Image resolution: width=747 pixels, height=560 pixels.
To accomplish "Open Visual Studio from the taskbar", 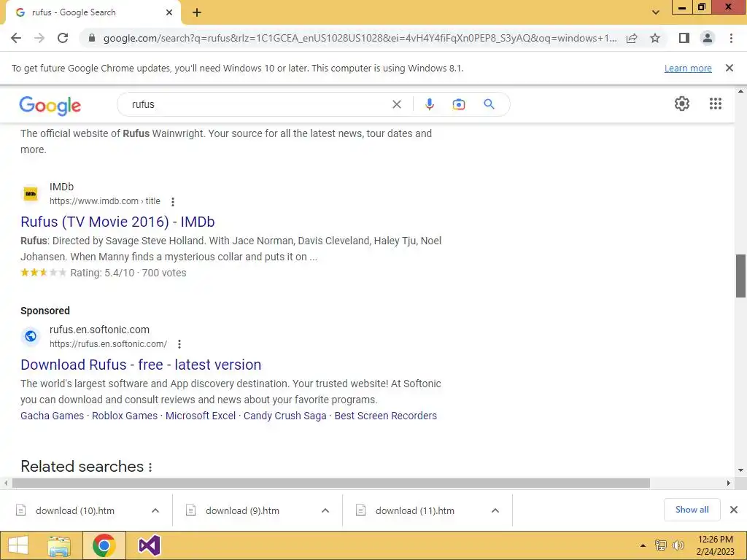I will pyautogui.click(x=149, y=545).
